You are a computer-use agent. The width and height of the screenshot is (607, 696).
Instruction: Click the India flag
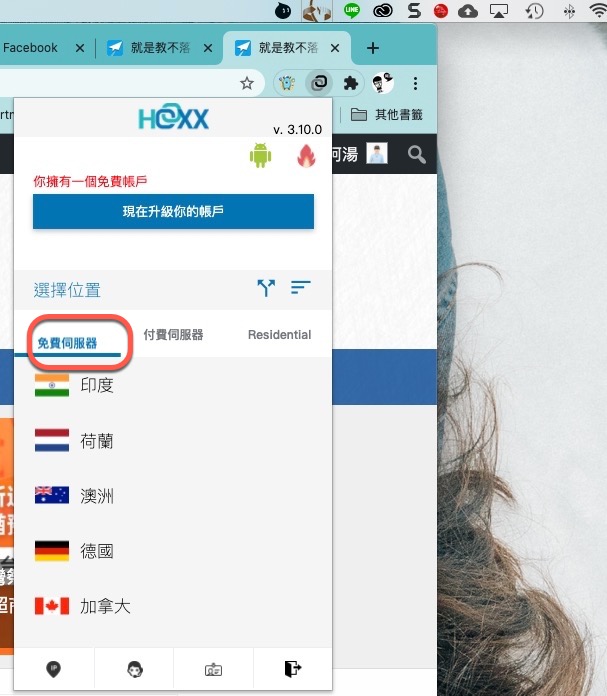[x=52, y=385]
